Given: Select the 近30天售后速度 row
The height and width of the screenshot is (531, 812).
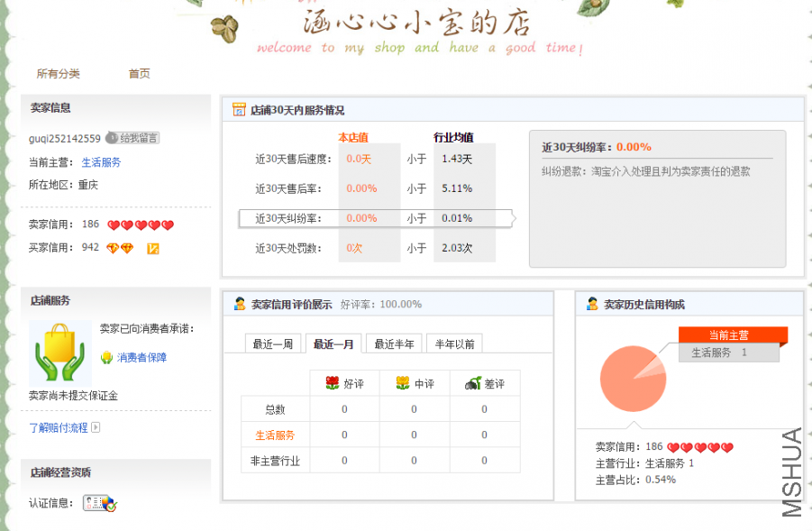Looking at the screenshot, I should (375, 159).
